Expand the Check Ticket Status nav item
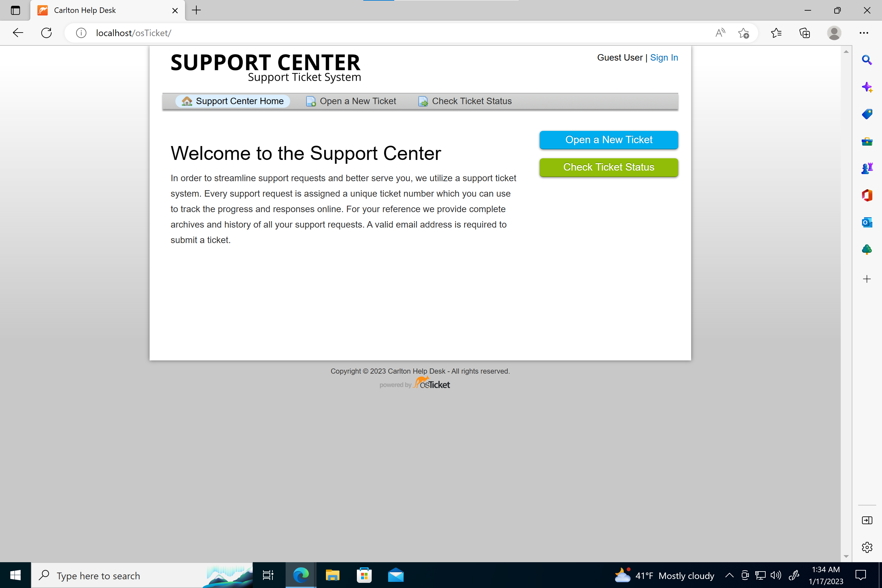This screenshot has width=882, height=588. pos(471,101)
